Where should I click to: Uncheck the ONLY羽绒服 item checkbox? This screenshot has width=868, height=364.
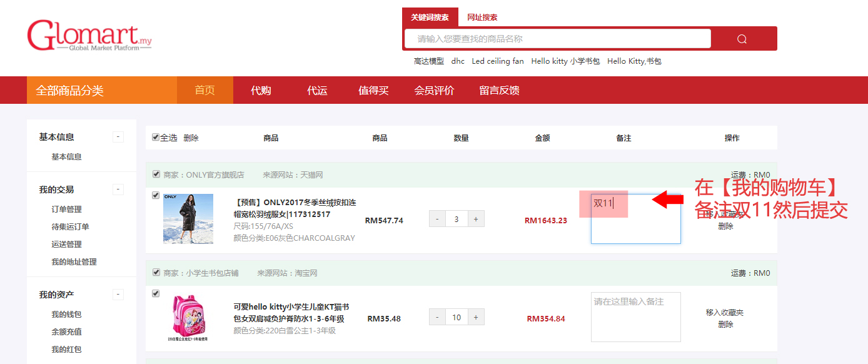pyautogui.click(x=156, y=195)
